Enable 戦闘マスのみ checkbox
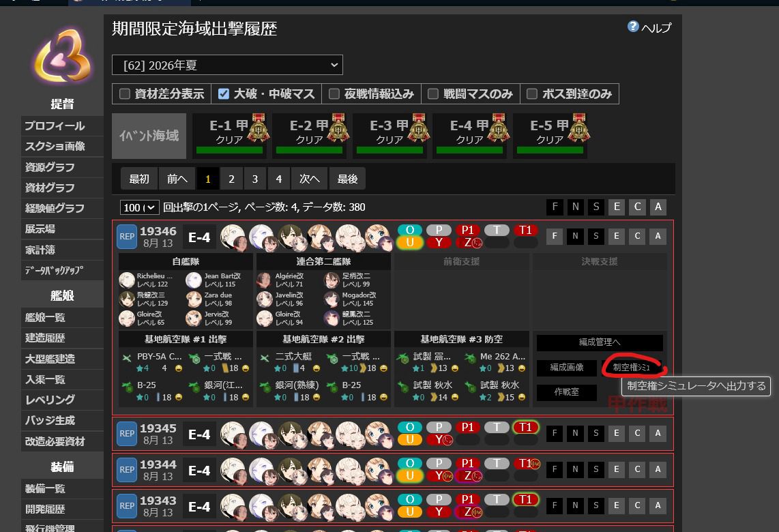The width and height of the screenshot is (779, 532). [x=433, y=94]
